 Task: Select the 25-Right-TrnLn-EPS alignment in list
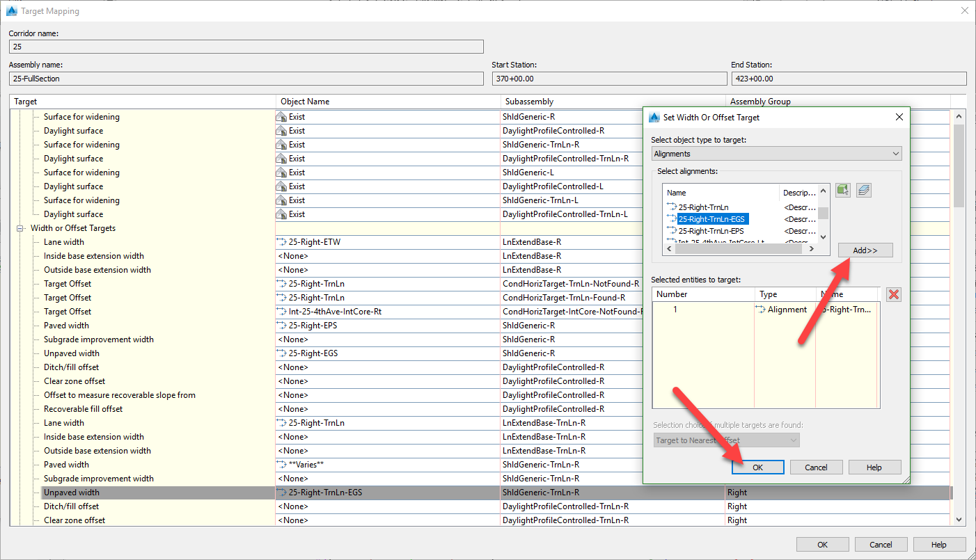pyautogui.click(x=711, y=231)
